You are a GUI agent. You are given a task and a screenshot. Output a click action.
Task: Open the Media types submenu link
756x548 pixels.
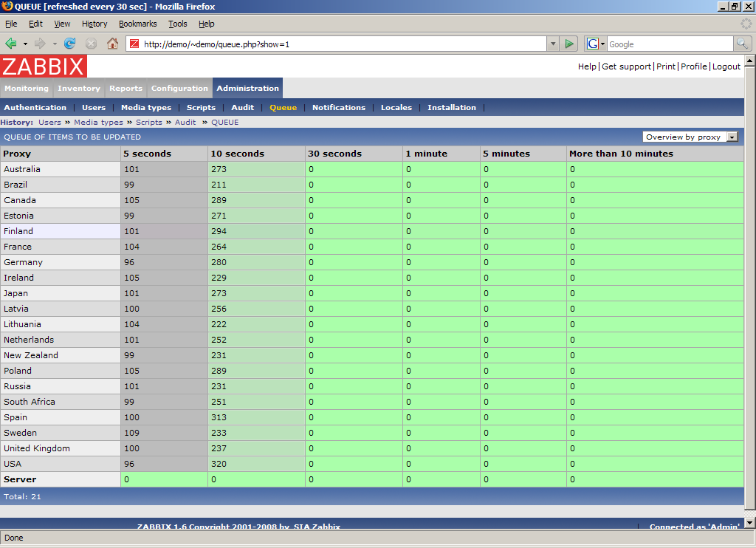pyautogui.click(x=146, y=108)
